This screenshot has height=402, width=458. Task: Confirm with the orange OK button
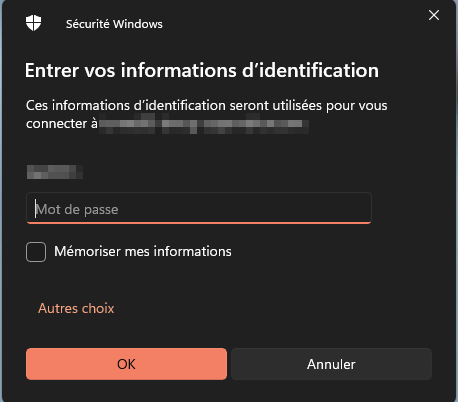point(126,364)
